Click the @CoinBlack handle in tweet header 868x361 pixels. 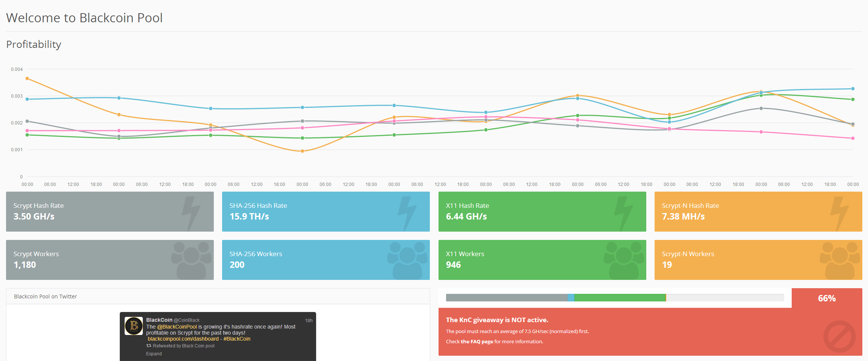[x=187, y=320]
